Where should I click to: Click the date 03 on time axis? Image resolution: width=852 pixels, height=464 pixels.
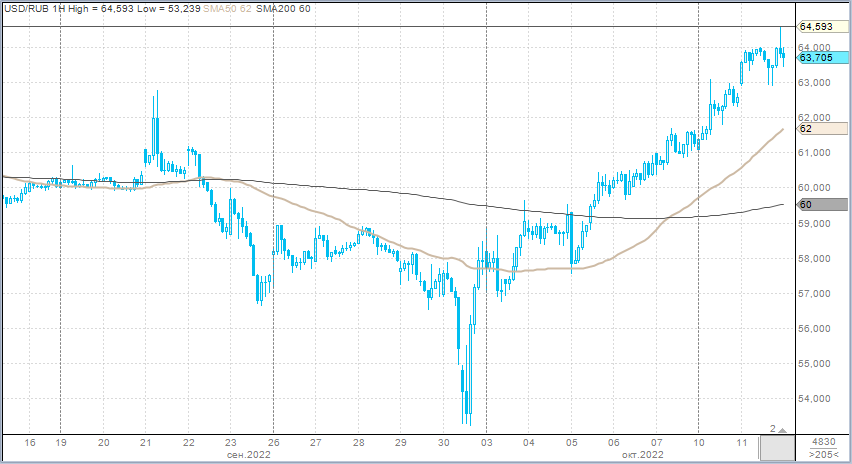click(486, 442)
